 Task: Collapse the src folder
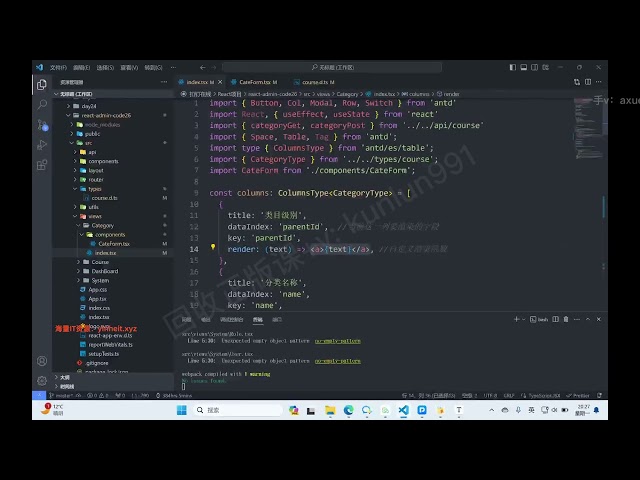[89, 143]
